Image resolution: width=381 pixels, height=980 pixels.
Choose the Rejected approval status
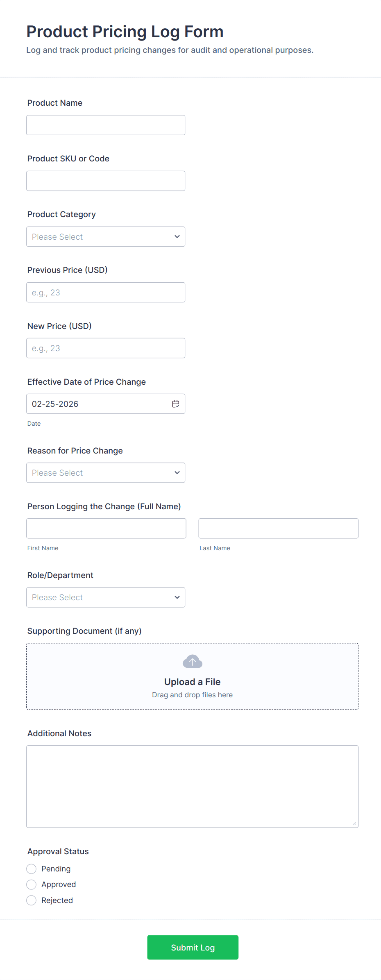coord(32,901)
